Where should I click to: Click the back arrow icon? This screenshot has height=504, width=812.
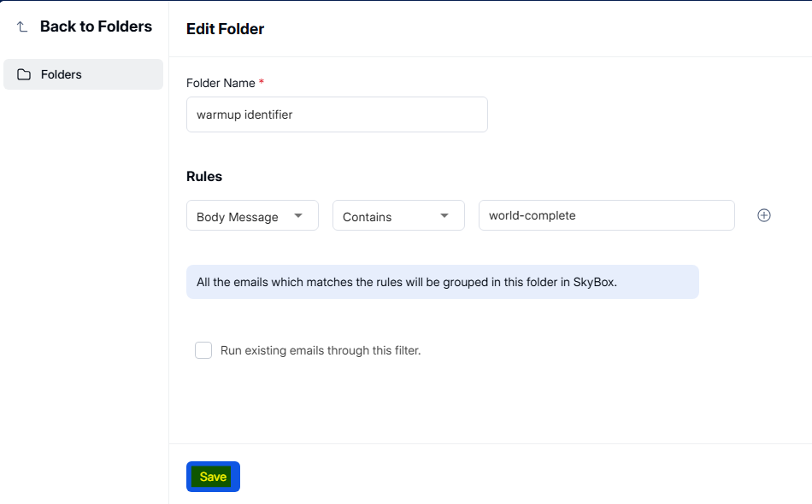tap(22, 27)
